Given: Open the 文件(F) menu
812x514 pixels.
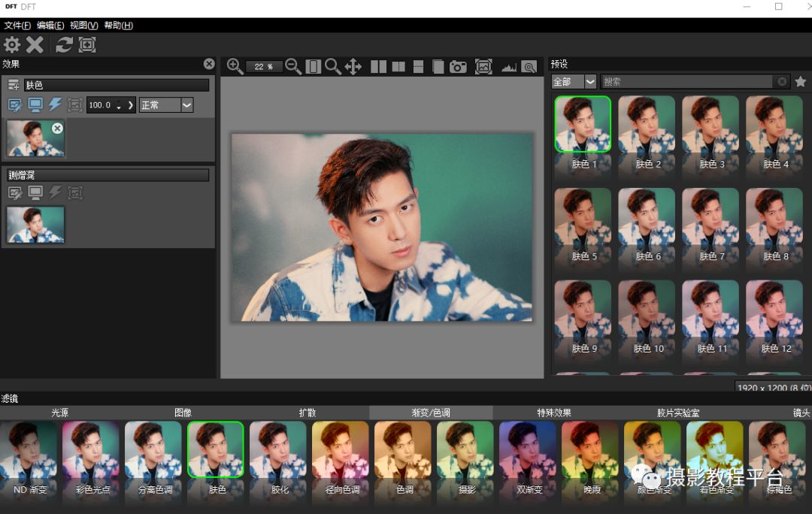Looking at the screenshot, I should click(x=17, y=26).
